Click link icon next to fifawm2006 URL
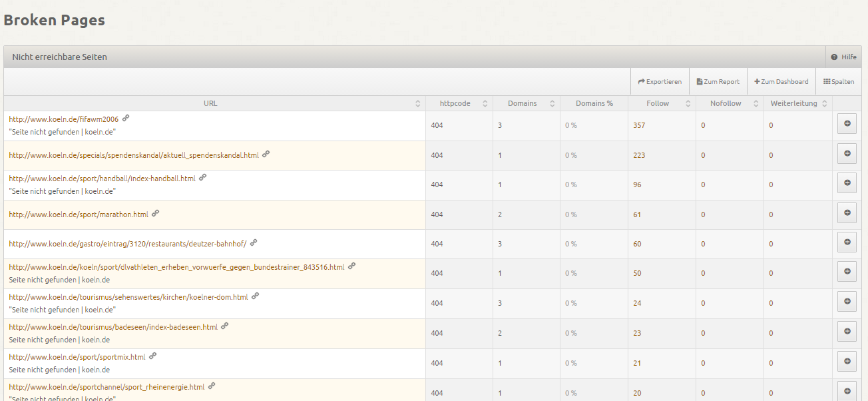Image resolution: width=868 pixels, height=401 pixels. click(126, 118)
